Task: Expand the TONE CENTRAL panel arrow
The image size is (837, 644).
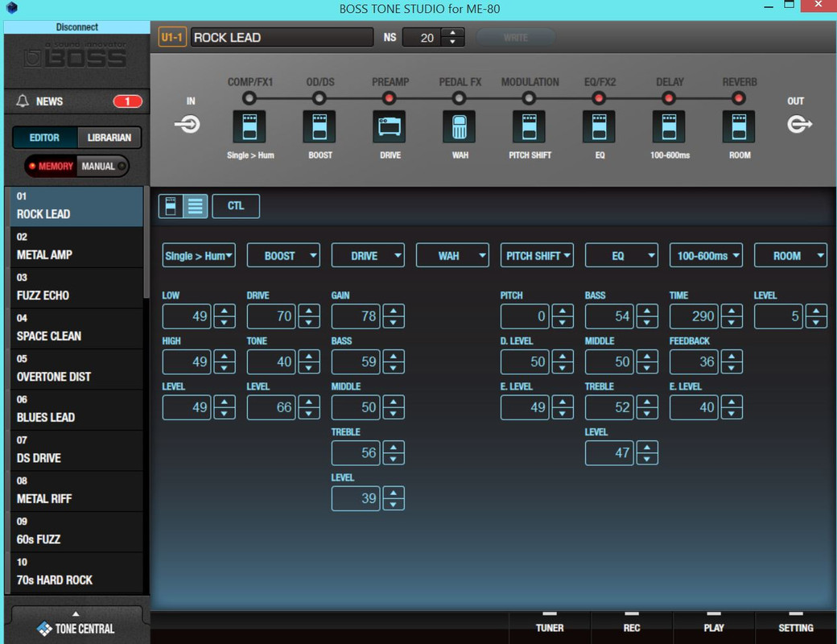Action: click(76, 613)
